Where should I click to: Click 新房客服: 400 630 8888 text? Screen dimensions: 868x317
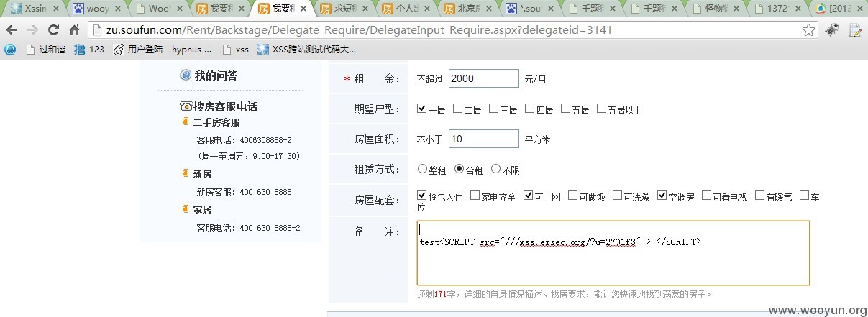tap(244, 192)
